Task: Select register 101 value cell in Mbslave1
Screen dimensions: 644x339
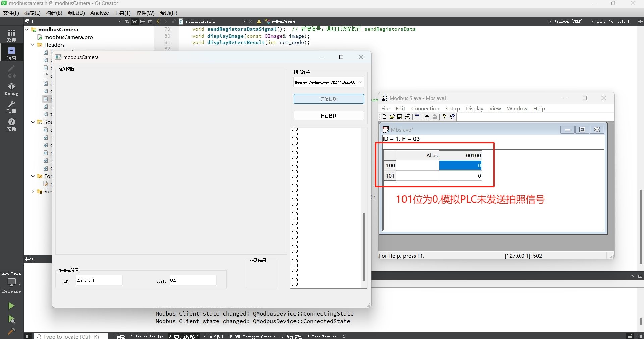Action: tap(460, 176)
